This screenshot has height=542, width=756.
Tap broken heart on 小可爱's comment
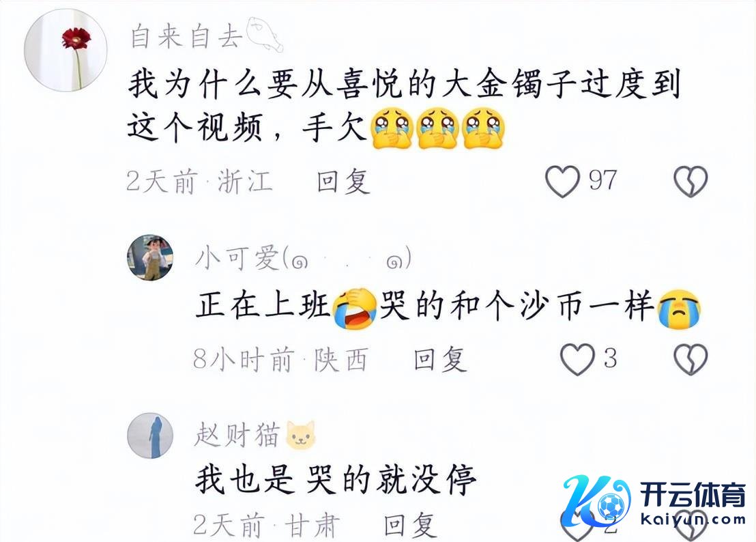(x=690, y=359)
